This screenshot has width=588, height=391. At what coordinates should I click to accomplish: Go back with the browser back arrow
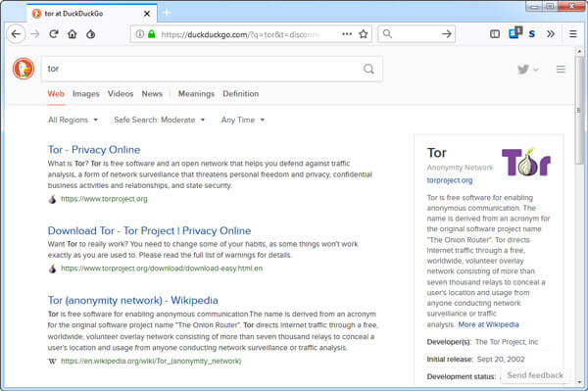[16, 34]
